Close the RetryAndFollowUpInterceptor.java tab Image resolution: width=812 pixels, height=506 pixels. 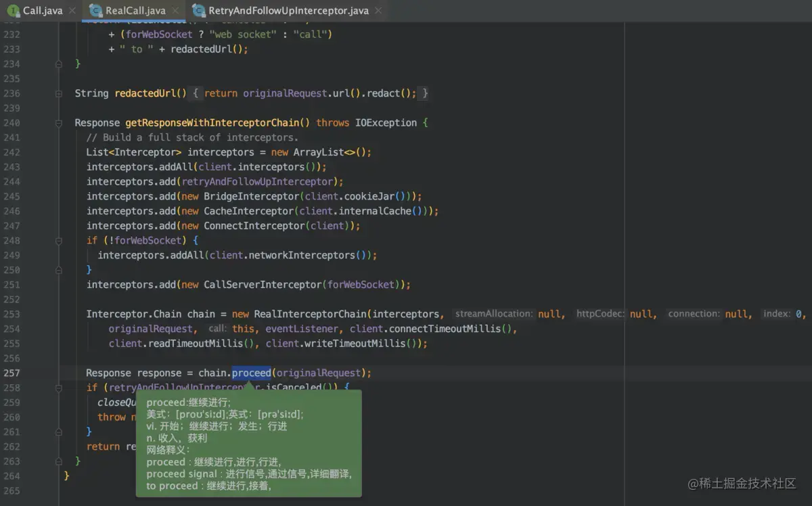tap(378, 11)
